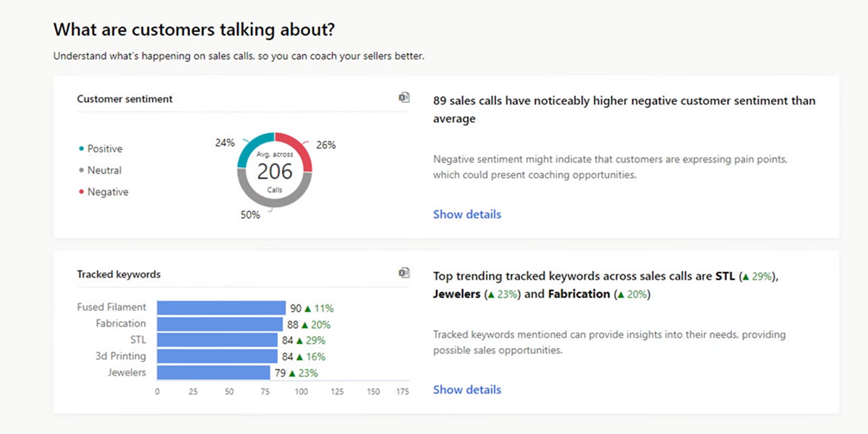
Task: Click the Customer sentiment card title
Action: (x=124, y=98)
